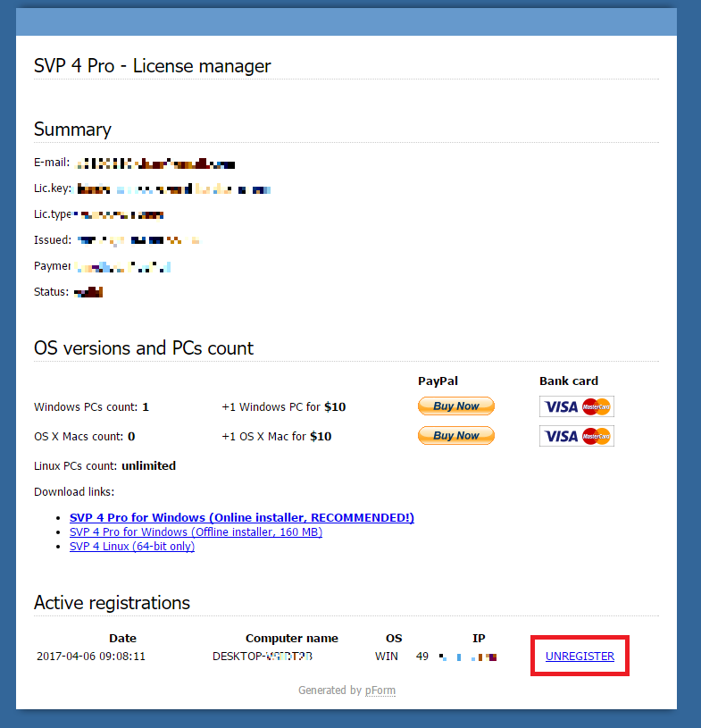Click the 'Download links:' text
701x728 pixels.
(74, 491)
